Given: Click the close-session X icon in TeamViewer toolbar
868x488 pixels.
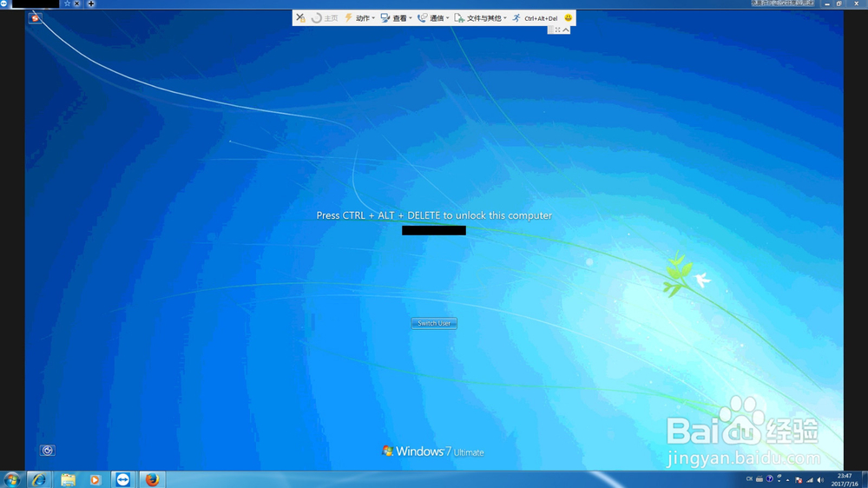Looking at the screenshot, I should point(300,17).
